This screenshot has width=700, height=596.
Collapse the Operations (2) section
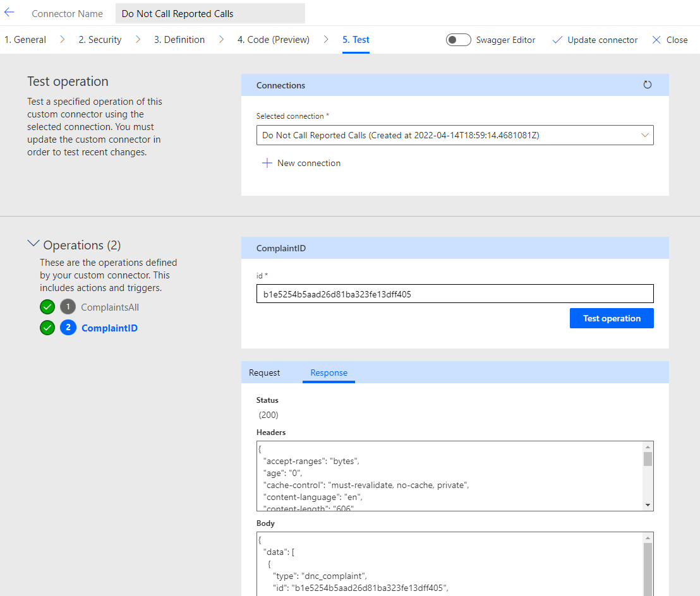[33, 244]
